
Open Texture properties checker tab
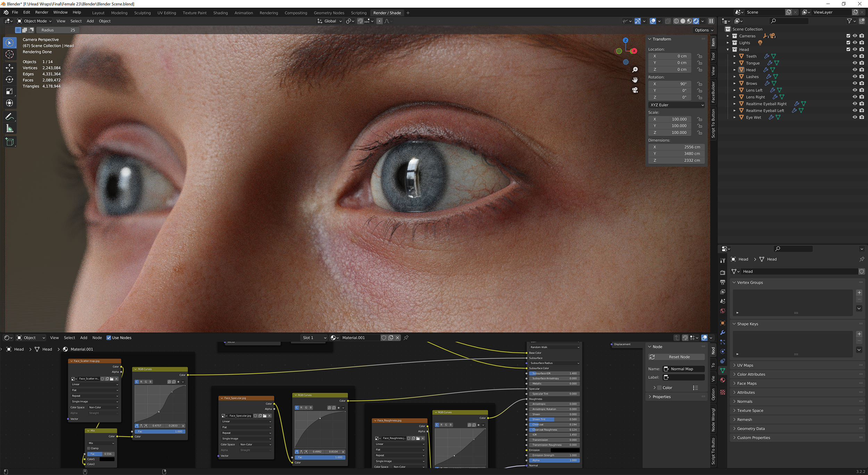tap(723, 392)
